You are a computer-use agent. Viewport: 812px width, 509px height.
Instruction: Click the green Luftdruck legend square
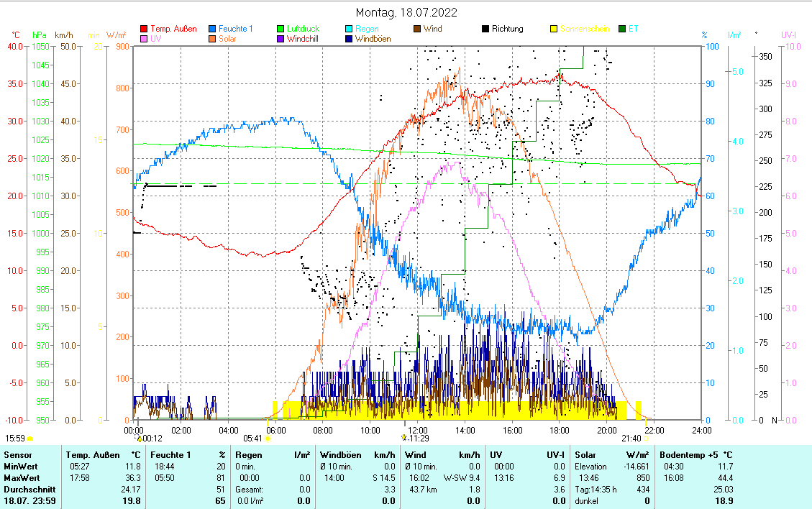(281, 29)
